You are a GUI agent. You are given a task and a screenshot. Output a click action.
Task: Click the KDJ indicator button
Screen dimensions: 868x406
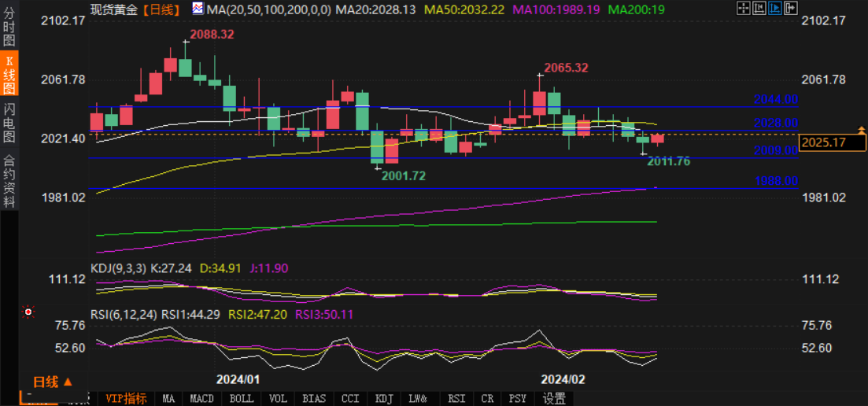[385, 399]
